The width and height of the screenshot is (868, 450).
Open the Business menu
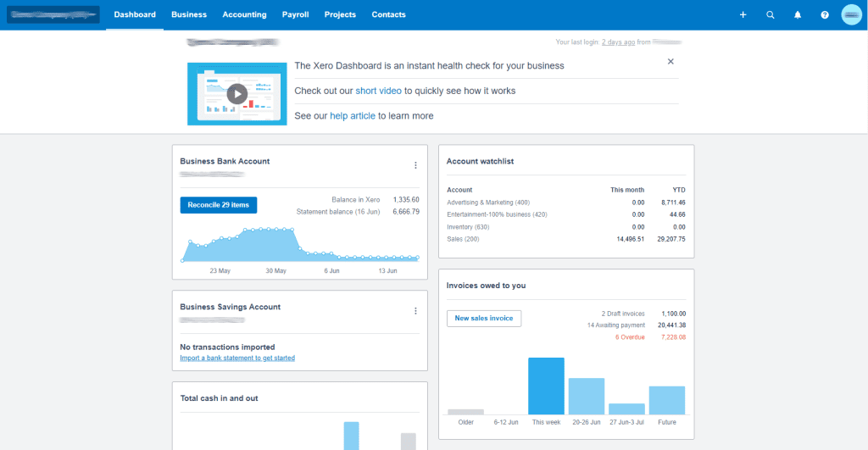[x=189, y=14]
